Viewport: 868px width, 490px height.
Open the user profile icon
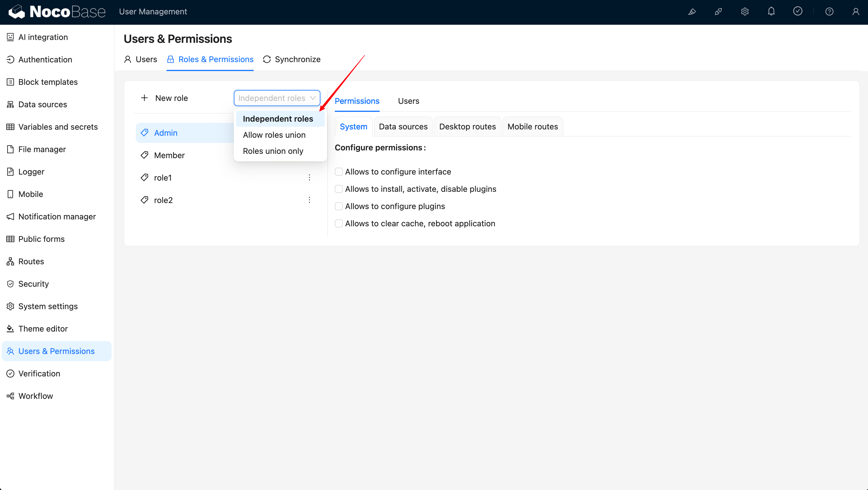(x=856, y=12)
